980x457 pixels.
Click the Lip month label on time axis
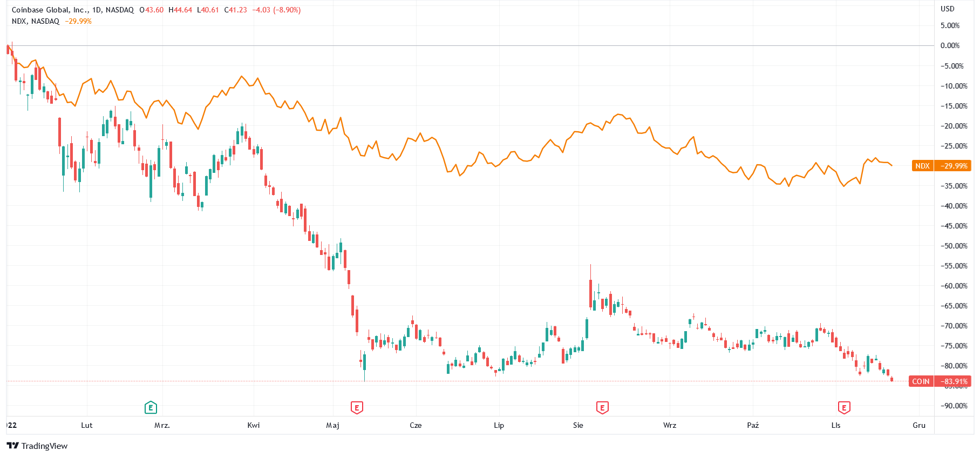pyautogui.click(x=499, y=425)
